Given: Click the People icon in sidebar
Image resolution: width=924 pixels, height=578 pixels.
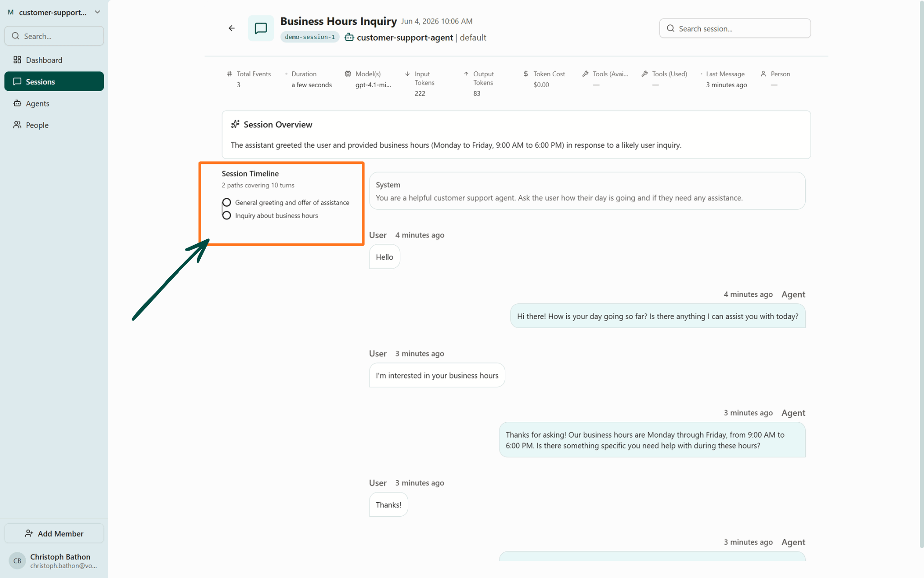Looking at the screenshot, I should [17, 125].
